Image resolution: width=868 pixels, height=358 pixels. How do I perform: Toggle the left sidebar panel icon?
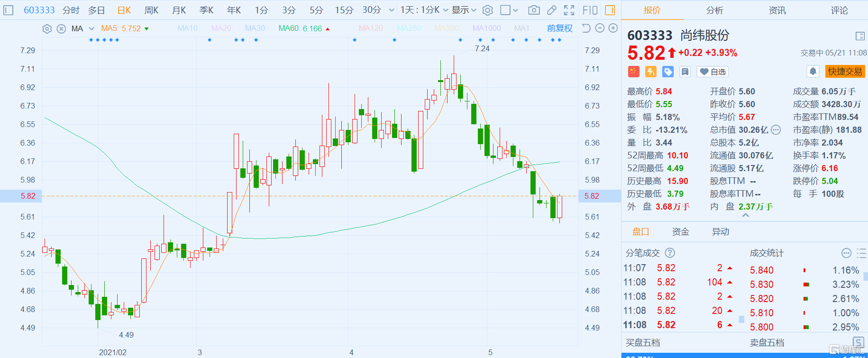tap(9, 10)
